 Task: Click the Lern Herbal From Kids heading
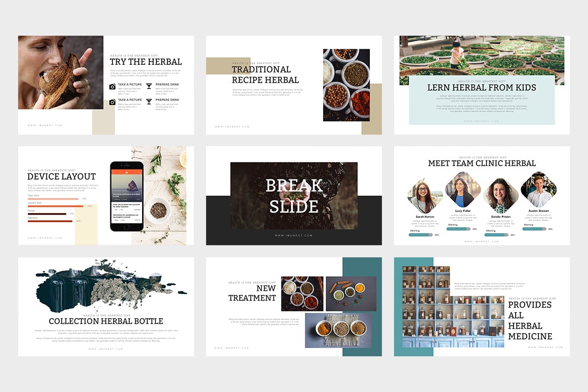coord(481,87)
